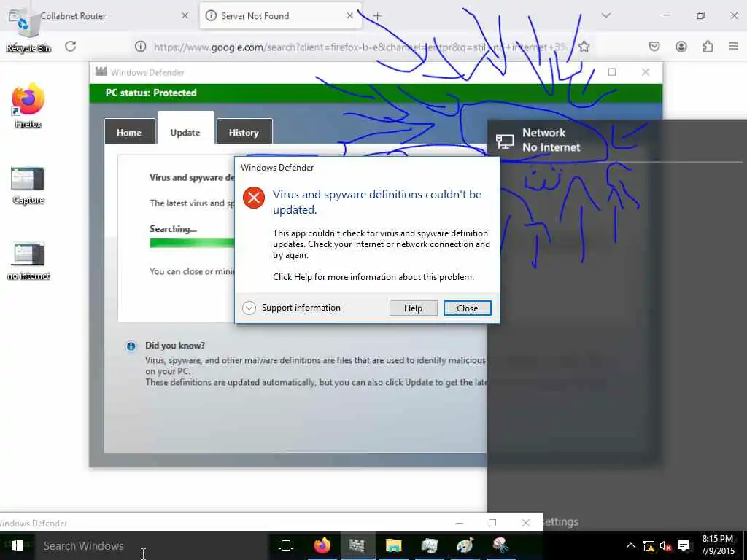Open the Windows Defender History tab
Viewport: 747px width, 560px height.
(x=244, y=132)
